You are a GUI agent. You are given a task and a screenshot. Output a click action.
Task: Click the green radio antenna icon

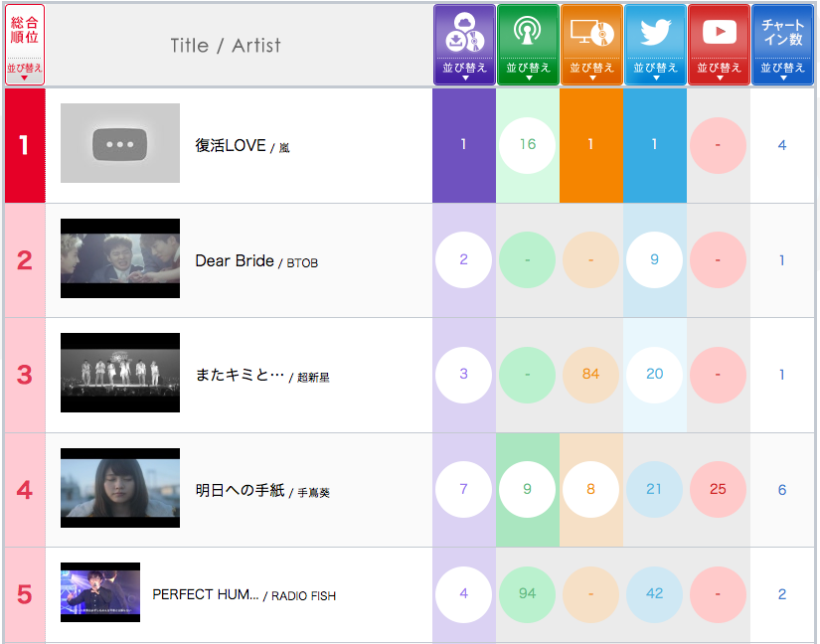coord(527,32)
